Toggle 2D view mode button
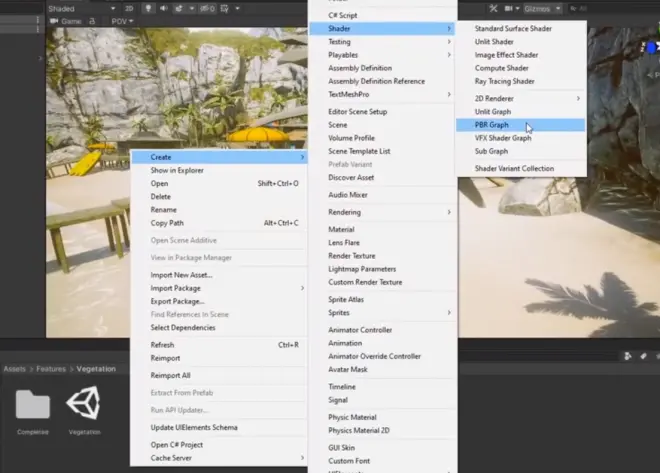This screenshot has height=473, width=660. click(x=129, y=8)
